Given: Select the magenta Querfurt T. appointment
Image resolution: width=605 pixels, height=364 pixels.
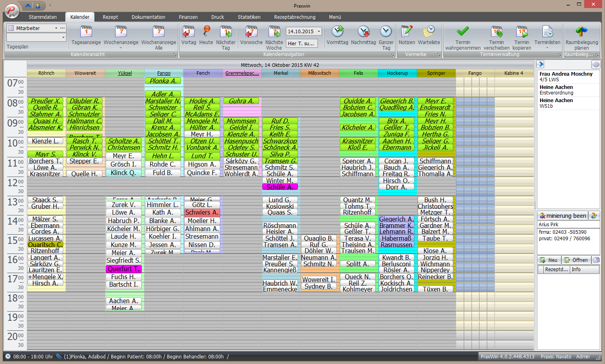Looking at the screenshot, I should [x=124, y=269].
